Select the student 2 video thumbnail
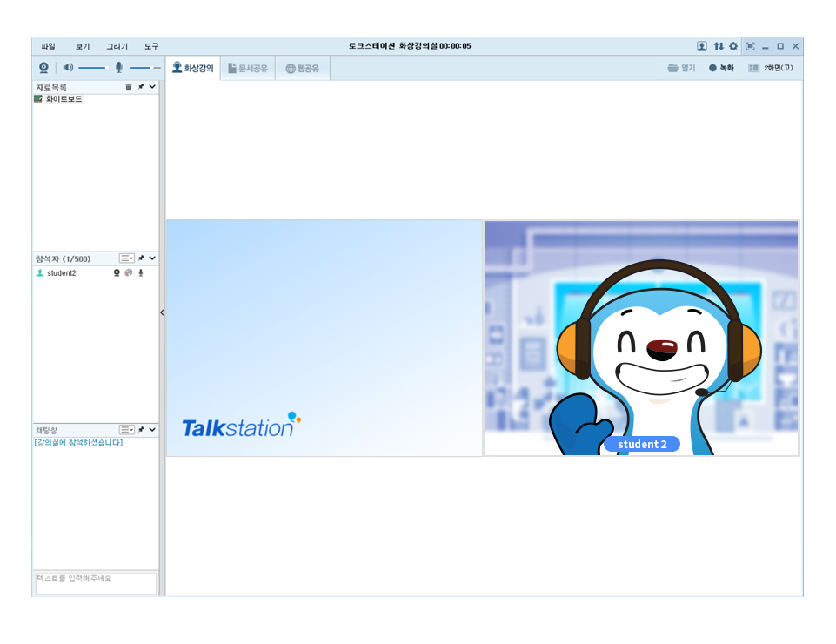836x644 pixels. click(x=641, y=339)
